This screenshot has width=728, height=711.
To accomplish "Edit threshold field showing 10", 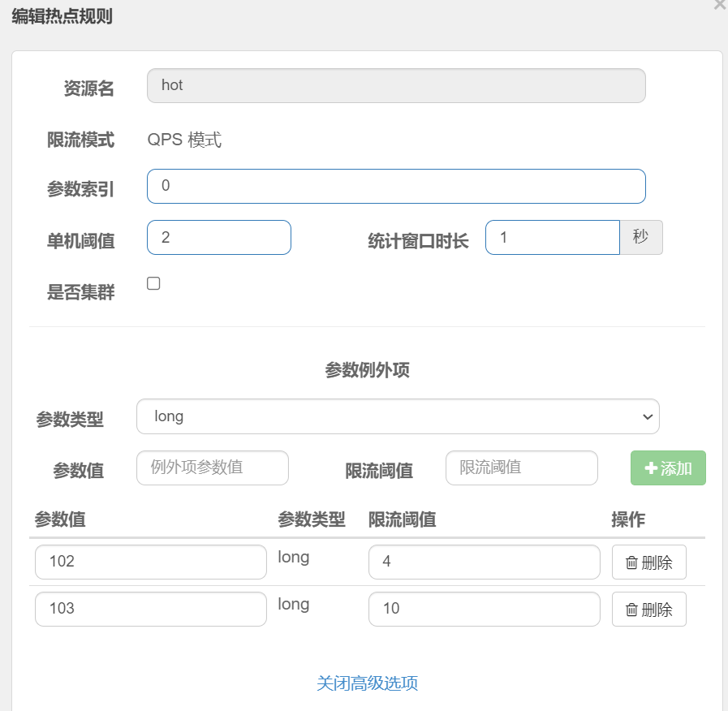I will point(485,609).
